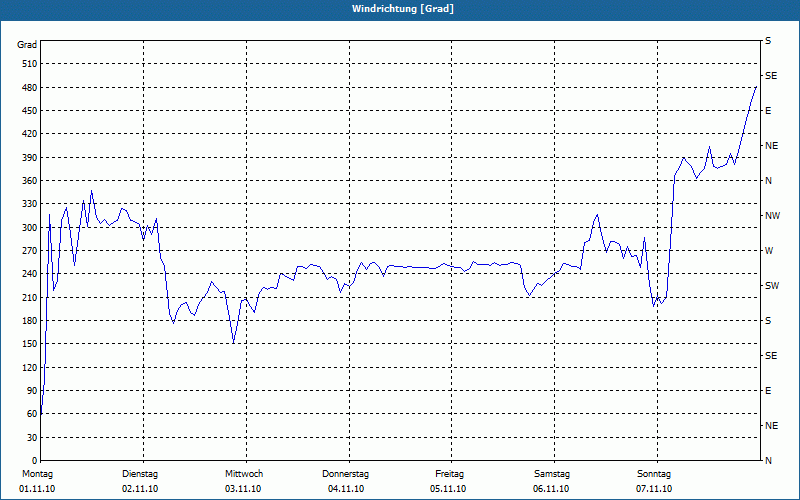The width and height of the screenshot is (800, 500).
Task: Select the 'NE' compass label between 390 and 420
Action: [771, 146]
